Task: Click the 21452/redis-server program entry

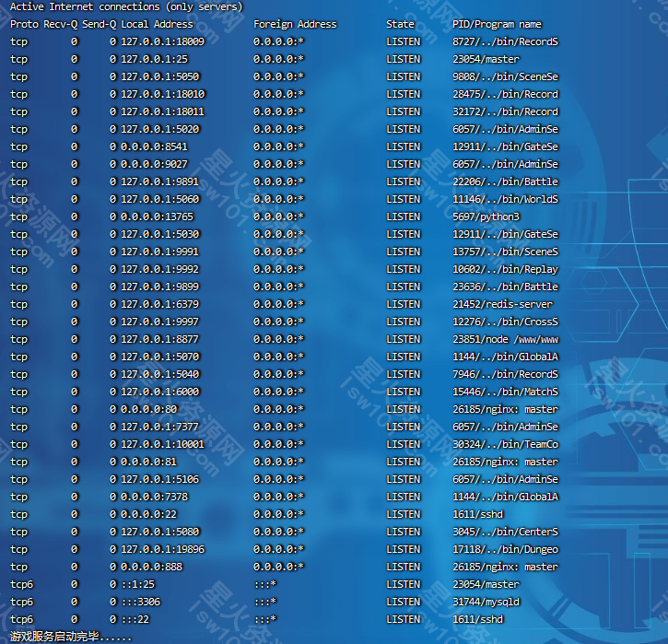Action: click(x=502, y=304)
